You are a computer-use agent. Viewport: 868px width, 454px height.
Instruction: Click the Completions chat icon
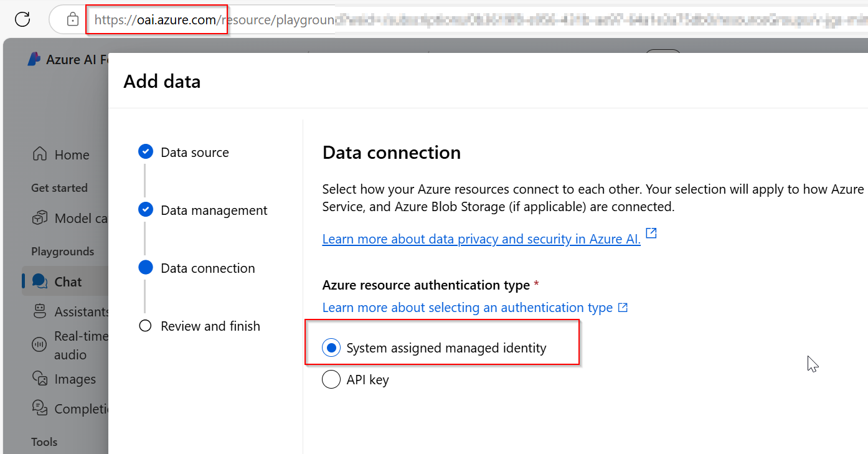[x=40, y=408]
